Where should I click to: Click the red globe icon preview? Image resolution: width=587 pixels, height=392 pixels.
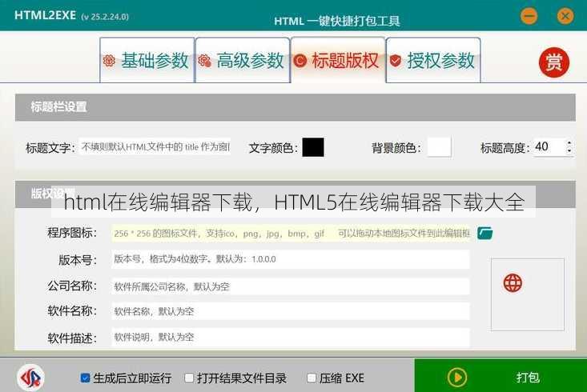point(513,282)
